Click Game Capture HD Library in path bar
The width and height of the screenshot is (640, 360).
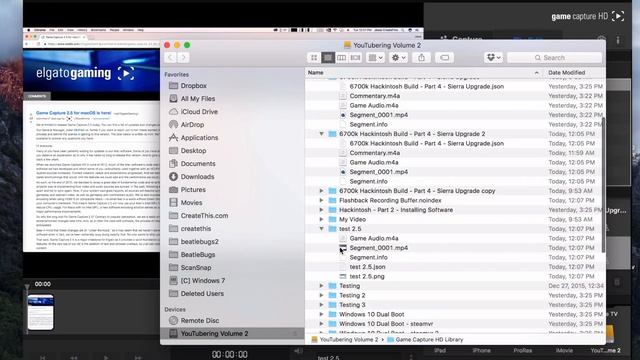point(425,340)
